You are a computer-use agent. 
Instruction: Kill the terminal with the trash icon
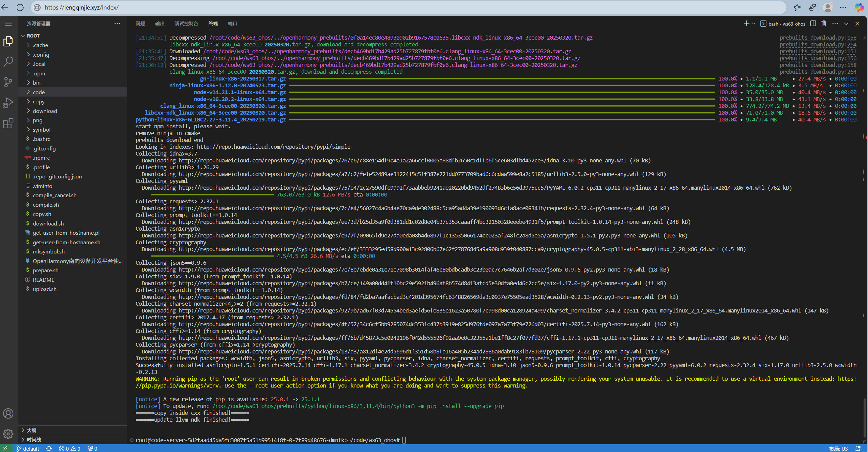824,23
